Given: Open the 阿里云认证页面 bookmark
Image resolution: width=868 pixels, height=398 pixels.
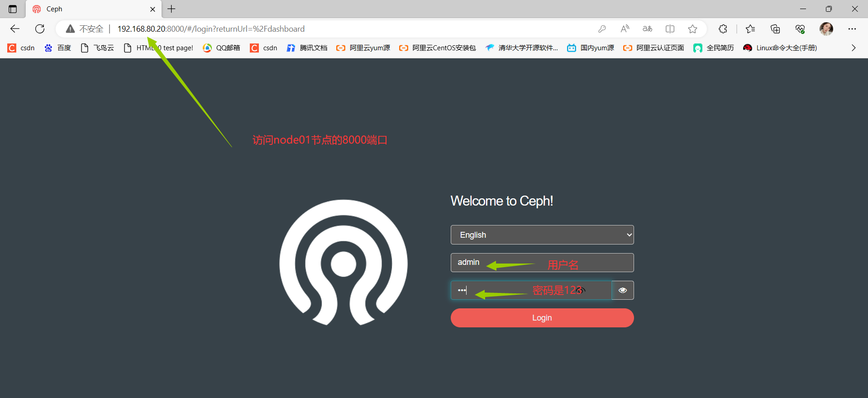Looking at the screenshot, I should click(653, 48).
